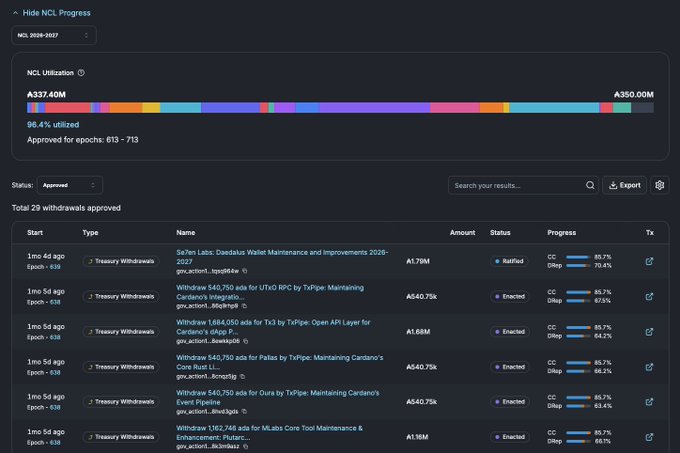This screenshot has width=680, height=453.
Task: Click Treasury Withdrawals badge in Tx3 row
Action: coord(121,332)
